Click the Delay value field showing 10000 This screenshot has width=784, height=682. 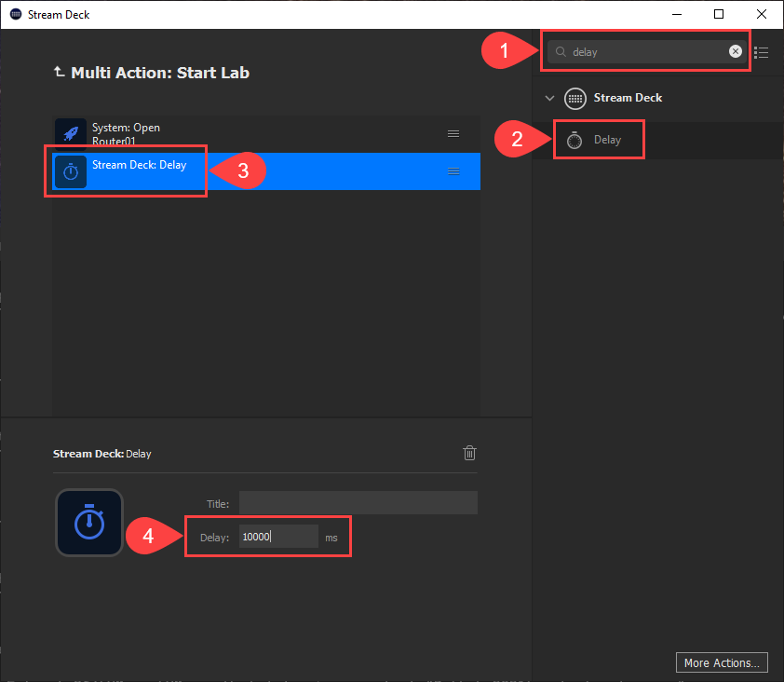click(x=278, y=537)
